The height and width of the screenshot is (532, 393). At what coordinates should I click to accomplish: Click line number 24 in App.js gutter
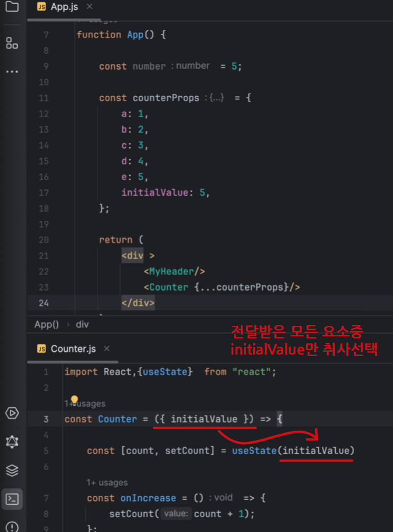pos(43,303)
